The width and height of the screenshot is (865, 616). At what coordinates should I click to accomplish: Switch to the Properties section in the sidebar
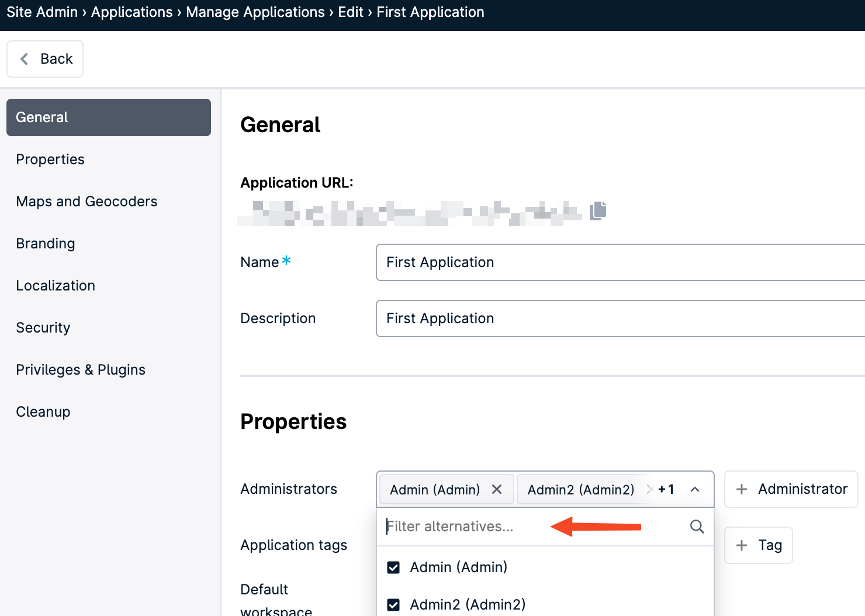pyautogui.click(x=50, y=159)
